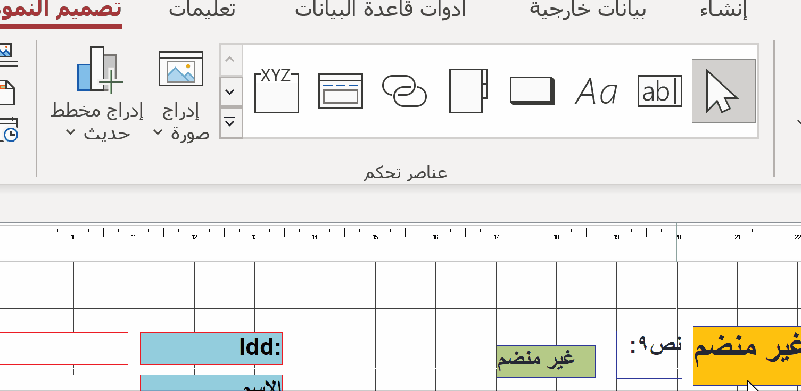The height and width of the screenshot is (391, 801).
Task: Switch to بيانات خارجية tab
Action: click(587, 10)
